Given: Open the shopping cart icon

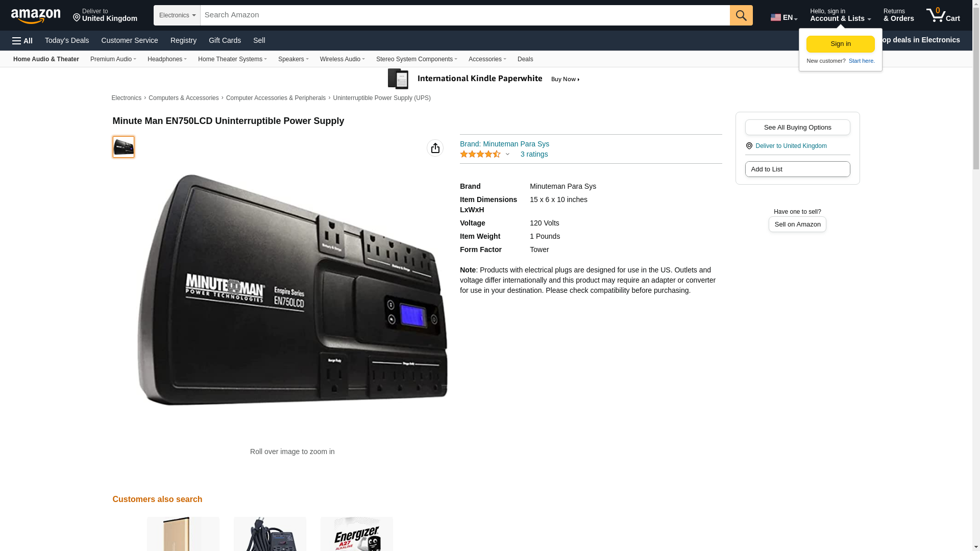Looking at the screenshot, I should point(943,15).
